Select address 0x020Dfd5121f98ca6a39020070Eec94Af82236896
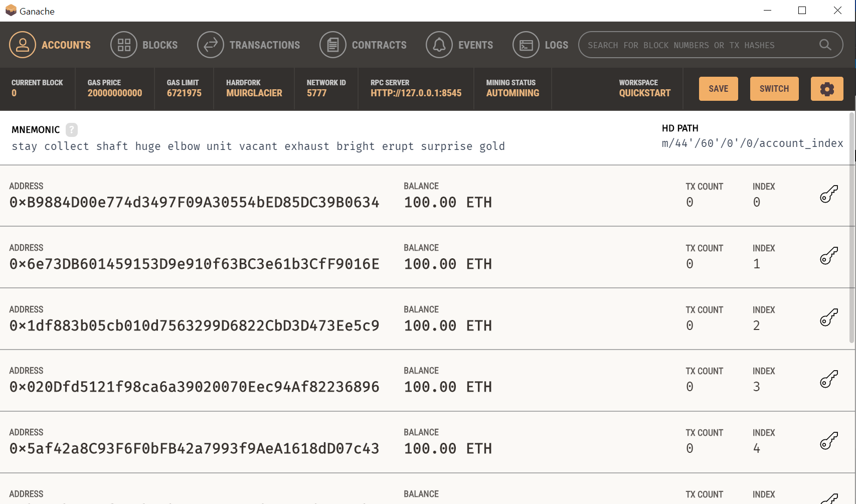856x504 pixels. pos(195,387)
